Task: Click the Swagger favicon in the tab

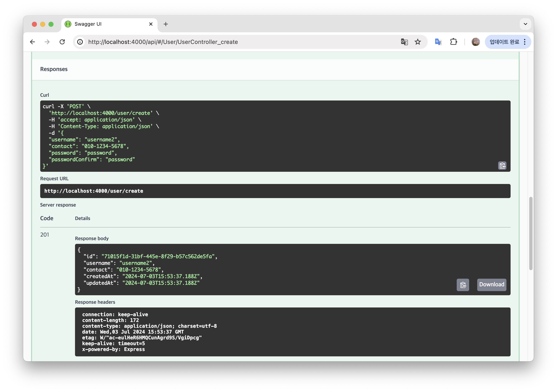Action: click(68, 24)
